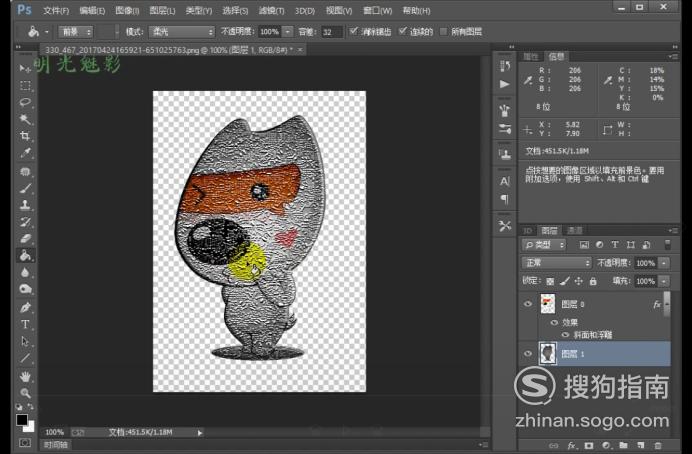Select the Horizontal Type tool
692x454 pixels.
coord(25,324)
